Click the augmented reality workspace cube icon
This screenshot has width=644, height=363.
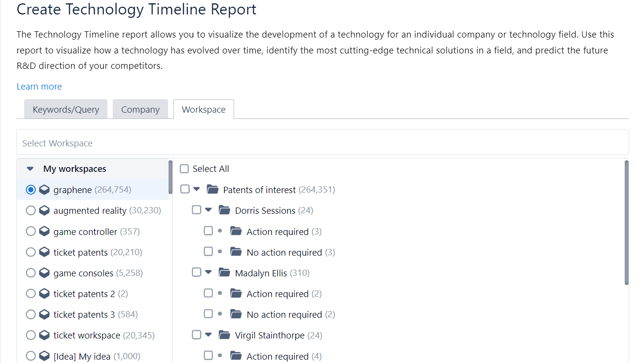click(x=44, y=211)
